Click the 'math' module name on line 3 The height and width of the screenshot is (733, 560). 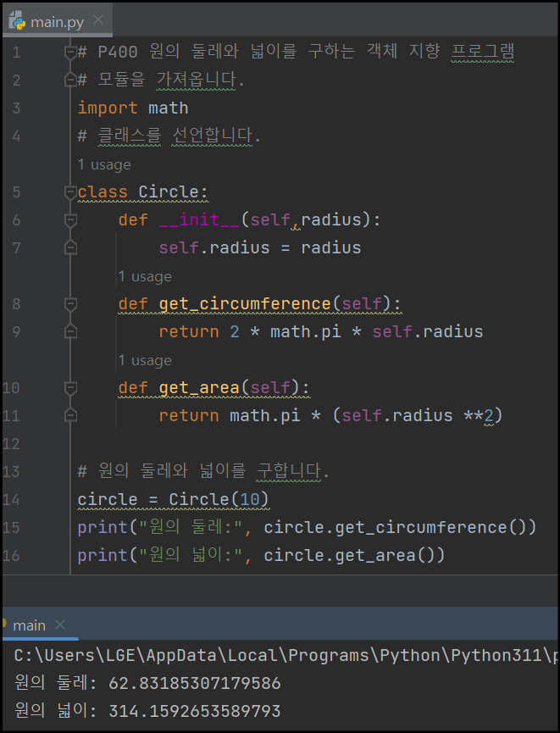click(x=169, y=108)
